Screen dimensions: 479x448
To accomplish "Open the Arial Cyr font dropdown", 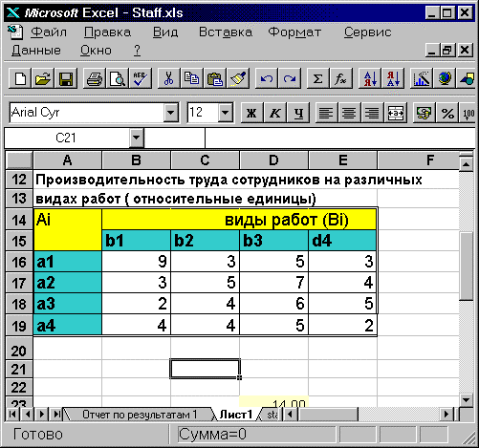I will pyautogui.click(x=171, y=113).
